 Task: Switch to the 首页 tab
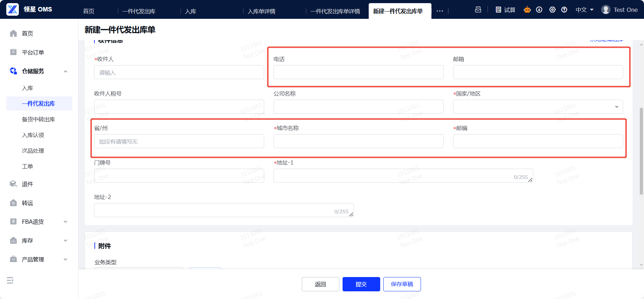[x=89, y=11]
